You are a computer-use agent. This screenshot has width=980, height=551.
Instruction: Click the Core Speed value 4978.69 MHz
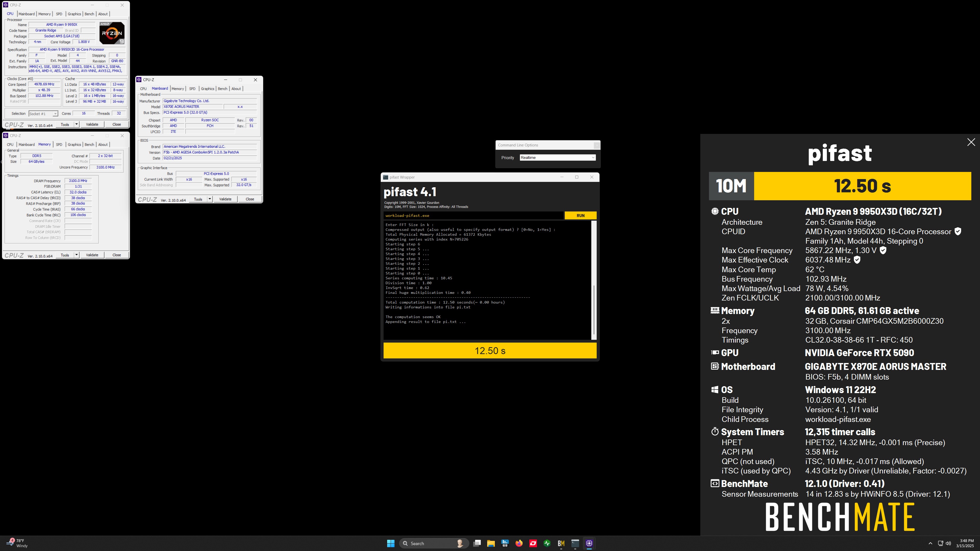pyautogui.click(x=44, y=84)
